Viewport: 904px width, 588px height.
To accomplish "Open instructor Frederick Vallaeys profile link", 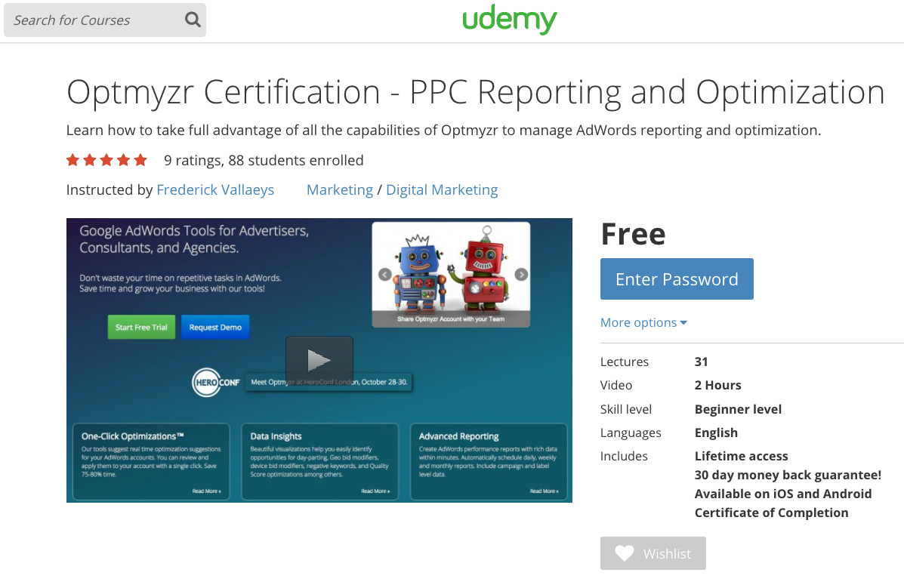I will [215, 189].
